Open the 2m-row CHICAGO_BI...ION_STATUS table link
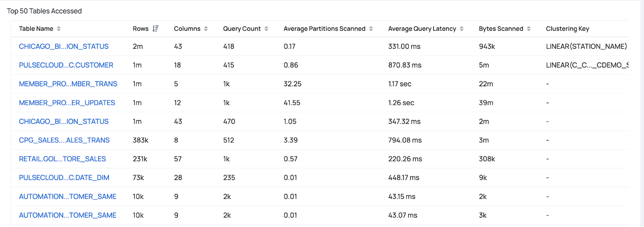This screenshot has height=227, width=644. (x=64, y=46)
